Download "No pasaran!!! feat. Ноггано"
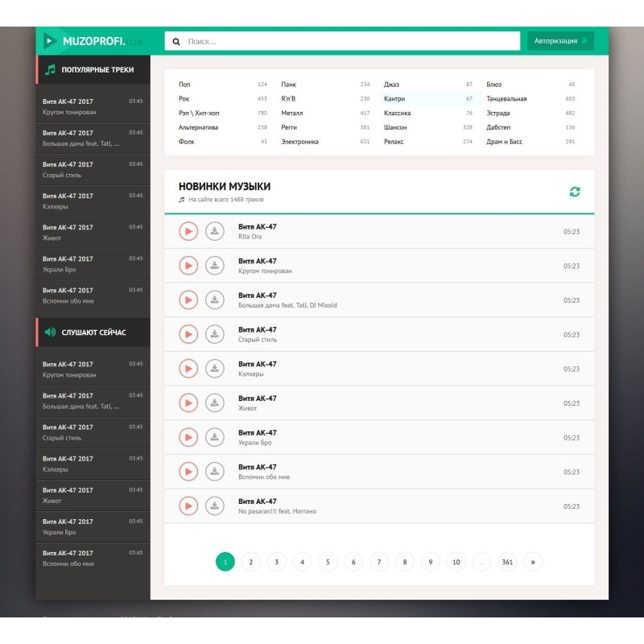644x644 pixels. [x=214, y=506]
